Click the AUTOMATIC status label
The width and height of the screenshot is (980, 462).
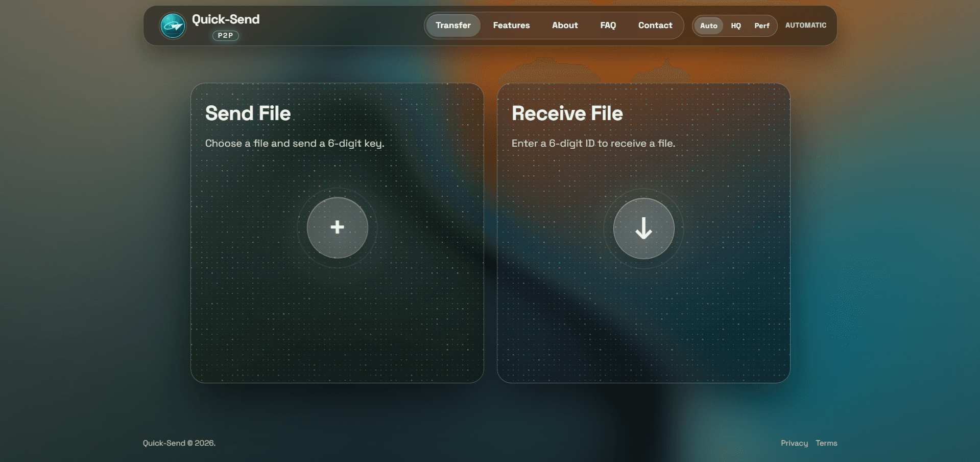(805, 26)
